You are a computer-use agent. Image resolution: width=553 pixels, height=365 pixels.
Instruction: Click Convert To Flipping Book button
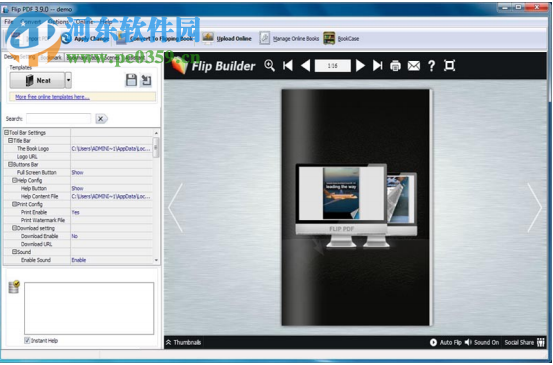154,38
